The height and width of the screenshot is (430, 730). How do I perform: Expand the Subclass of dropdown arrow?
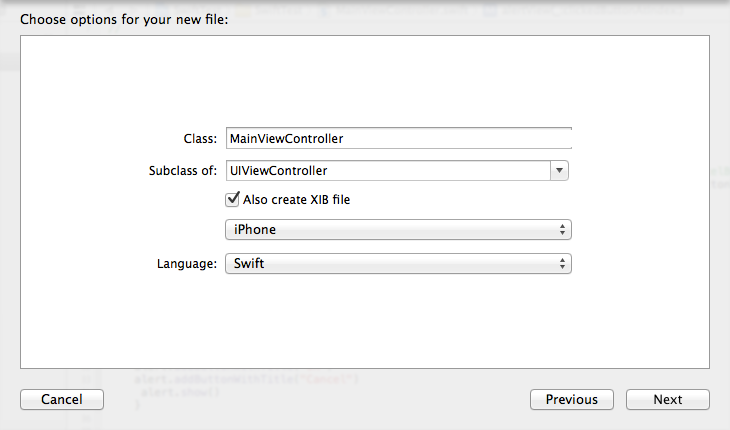pyautogui.click(x=559, y=170)
